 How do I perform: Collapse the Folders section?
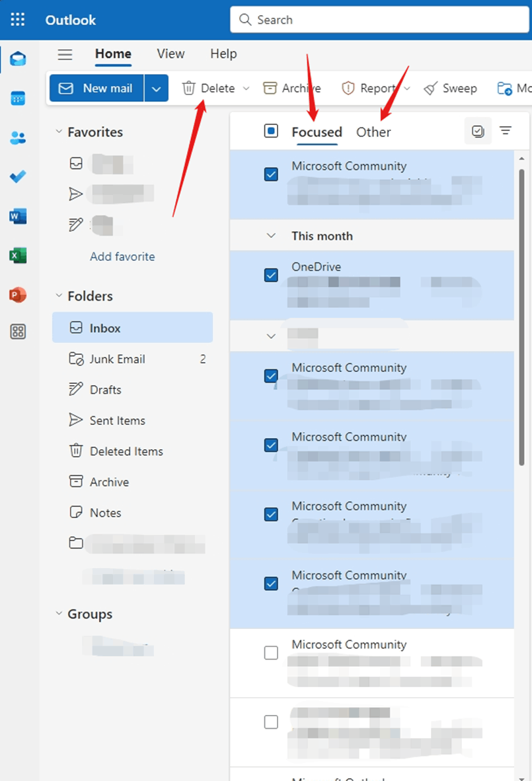[59, 296]
